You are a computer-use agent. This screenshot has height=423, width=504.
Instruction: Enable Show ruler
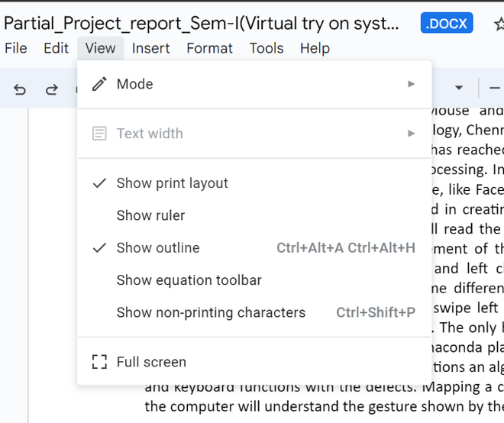pos(254,215)
